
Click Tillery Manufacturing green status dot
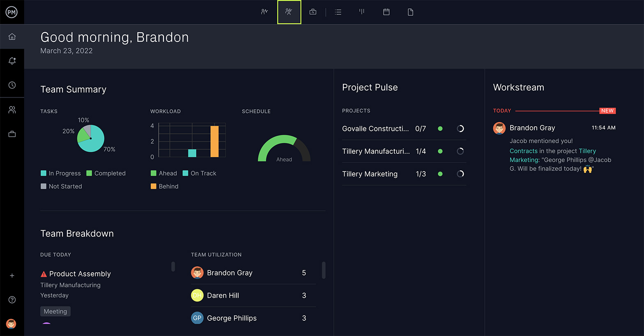coord(440,151)
